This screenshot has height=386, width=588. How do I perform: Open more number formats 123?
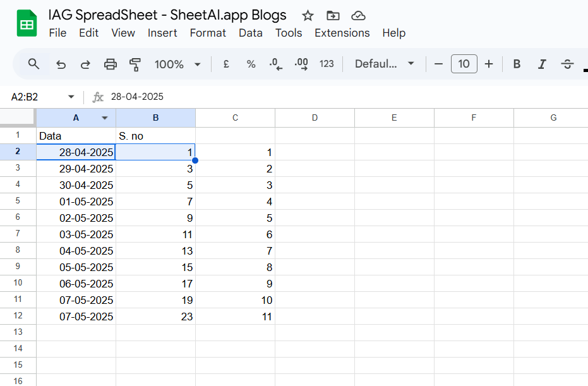click(x=327, y=64)
